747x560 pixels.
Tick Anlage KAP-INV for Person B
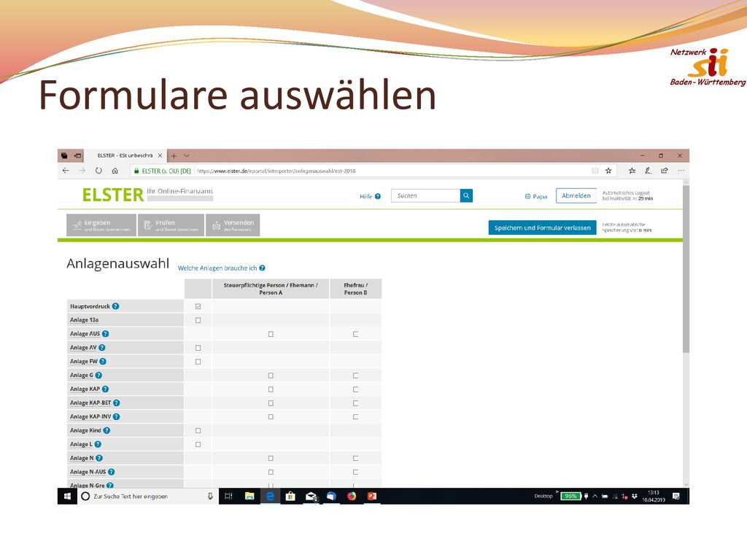pyautogui.click(x=355, y=416)
